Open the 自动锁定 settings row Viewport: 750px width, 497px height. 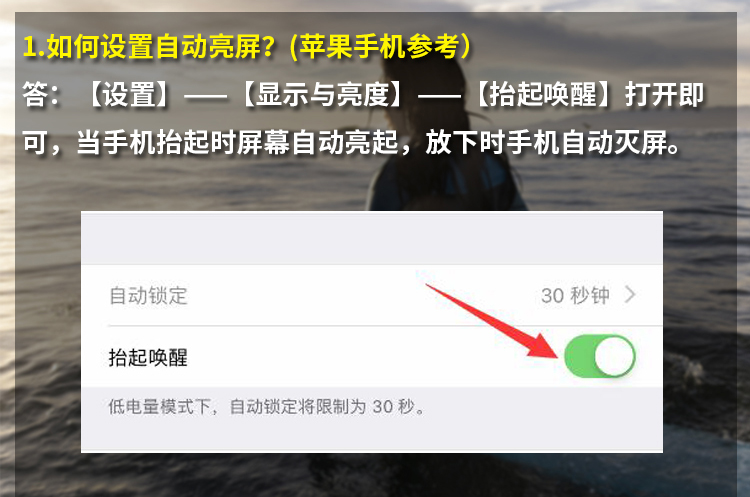(x=372, y=295)
